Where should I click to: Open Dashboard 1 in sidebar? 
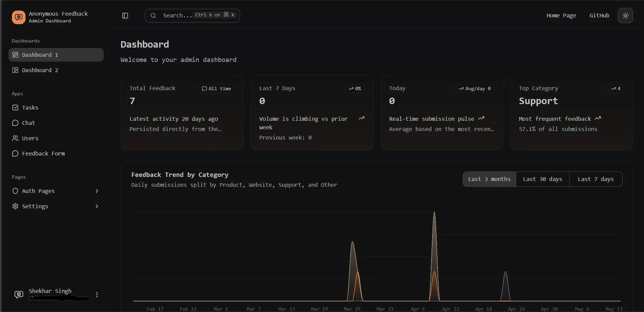click(56, 55)
